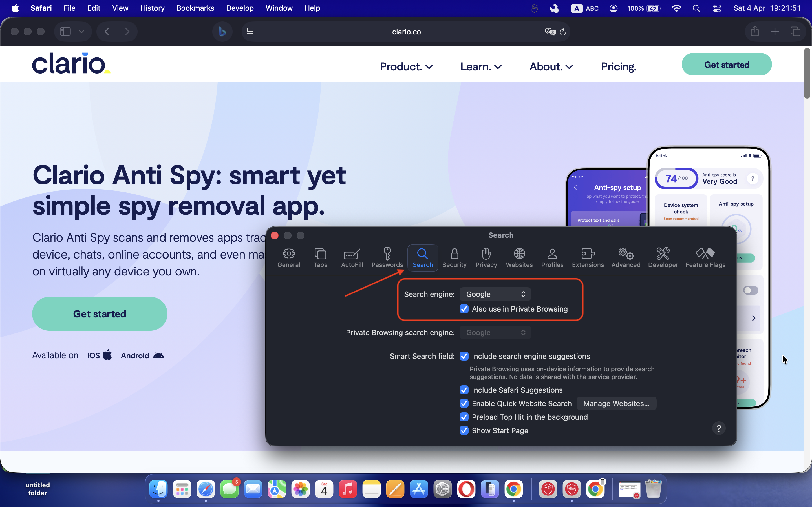Image resolution: width=812 pixels, height=507 pixels.
Task: Open the Search engine Google dropdown
Action: coord(495,294)
